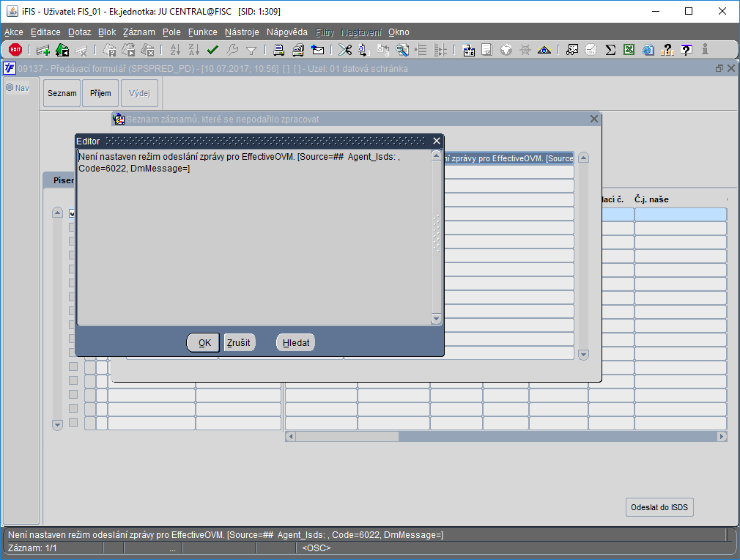Click the insert new record icon
Image resolution: width=740 pixels, height=560 pixels.
(43, 50)
